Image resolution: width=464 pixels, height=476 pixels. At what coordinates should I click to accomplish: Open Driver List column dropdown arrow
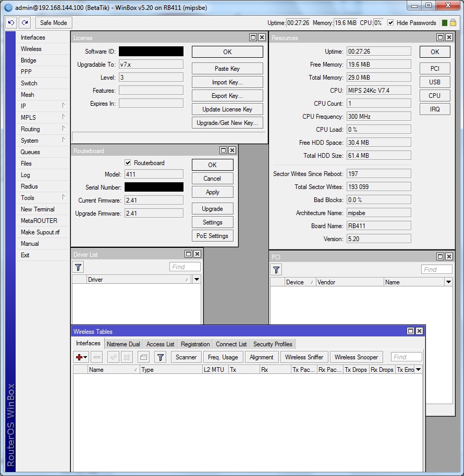click(197, 279)
